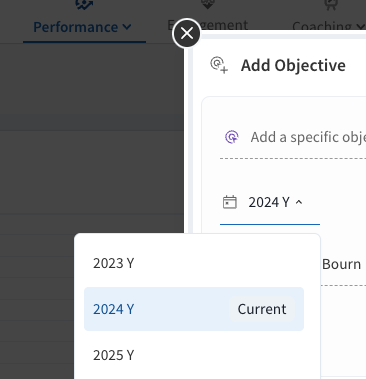Image resolution: width=366 pixels, height=379 pixels.
Task: Collapse the 2024 Y period dropdown
Action: tap(299, 202)
